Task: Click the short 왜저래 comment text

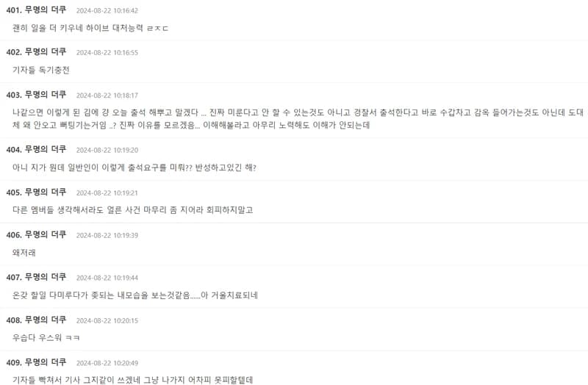Action: pos(24,252)
